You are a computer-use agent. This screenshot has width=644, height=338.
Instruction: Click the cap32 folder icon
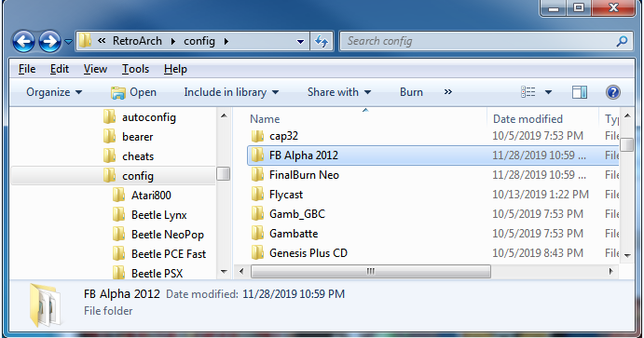coord(257,136)
